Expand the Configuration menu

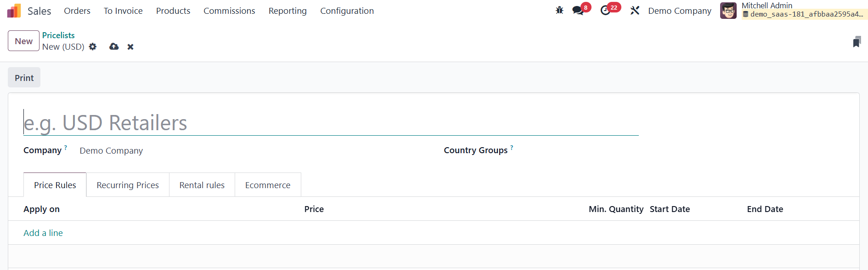(347, 11)
